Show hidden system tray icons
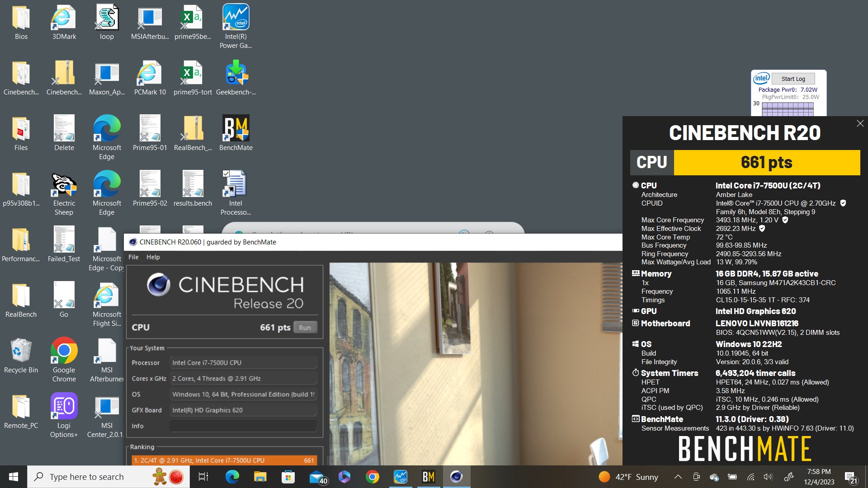The height and width of the screenshot is (488, 868). (678, 477)
